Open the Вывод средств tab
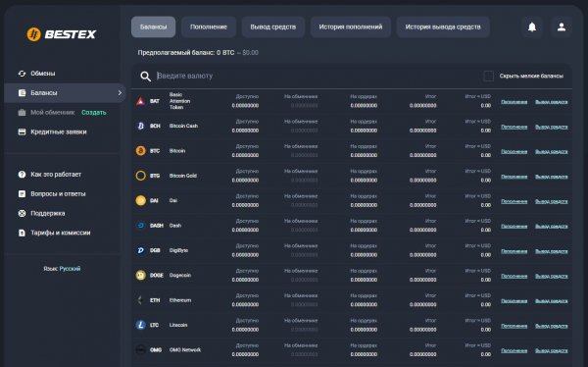Viewport: 588px width, 367px height. [273, 27]
